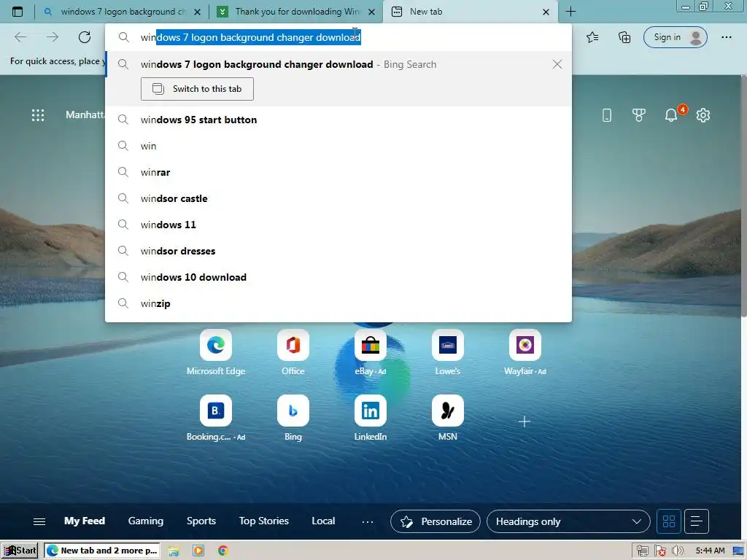This screenshot has width=747, height=560.
Task: Expand the Headings only dropdown
Action: [x=568, y=521]
